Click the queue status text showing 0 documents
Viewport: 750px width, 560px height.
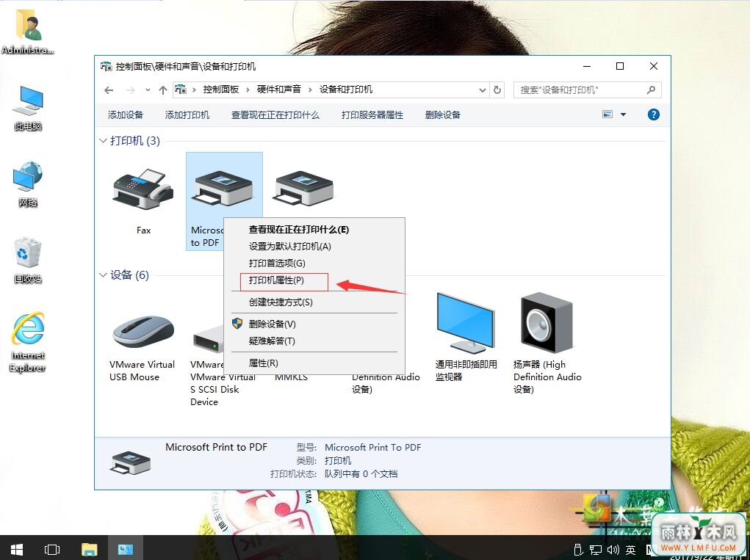point(361,474)
